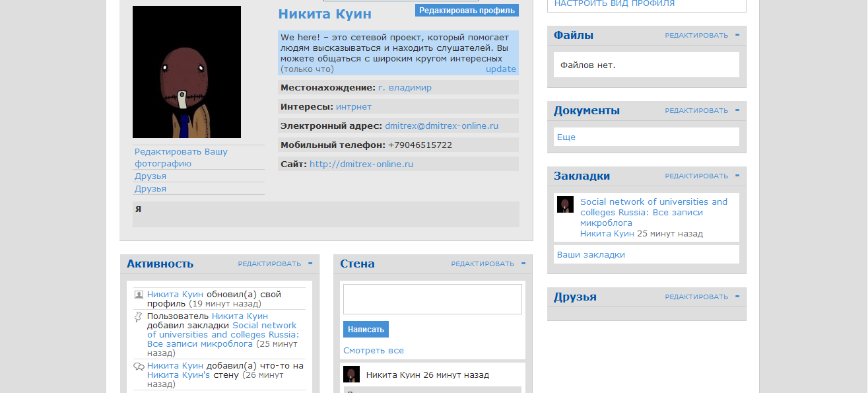This screenshot has width=868, height=393.
Task: Click the update link in status box
Action: (x=501, y=69)
